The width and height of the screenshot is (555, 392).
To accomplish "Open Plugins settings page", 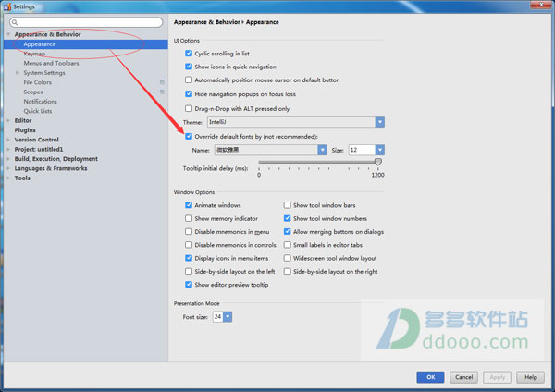I will pyautogui.click(x=25, y=130).
